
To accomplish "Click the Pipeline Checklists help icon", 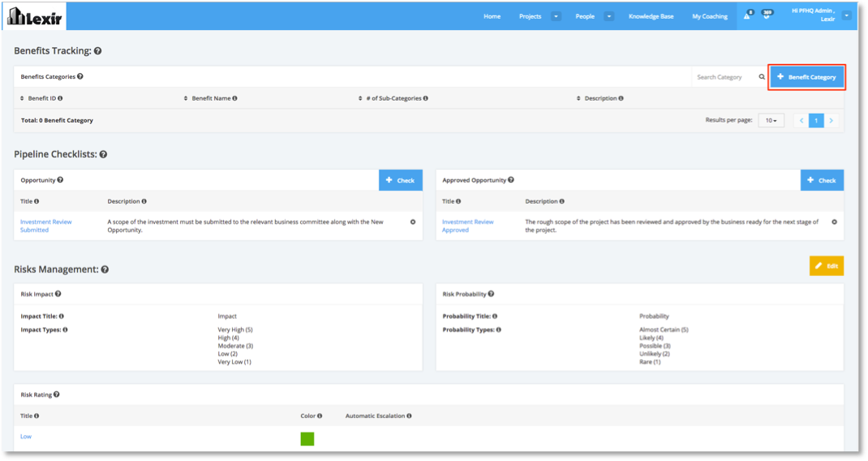I will pyautogui.click(x=103, y=154).
